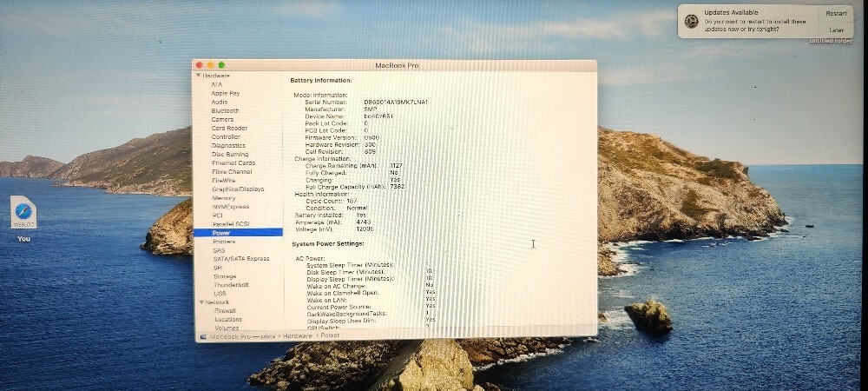The height and width of the screenshot is (391, 868).
Task: Select FireWire in the sidebar
Action: click(x=224, y=181)
